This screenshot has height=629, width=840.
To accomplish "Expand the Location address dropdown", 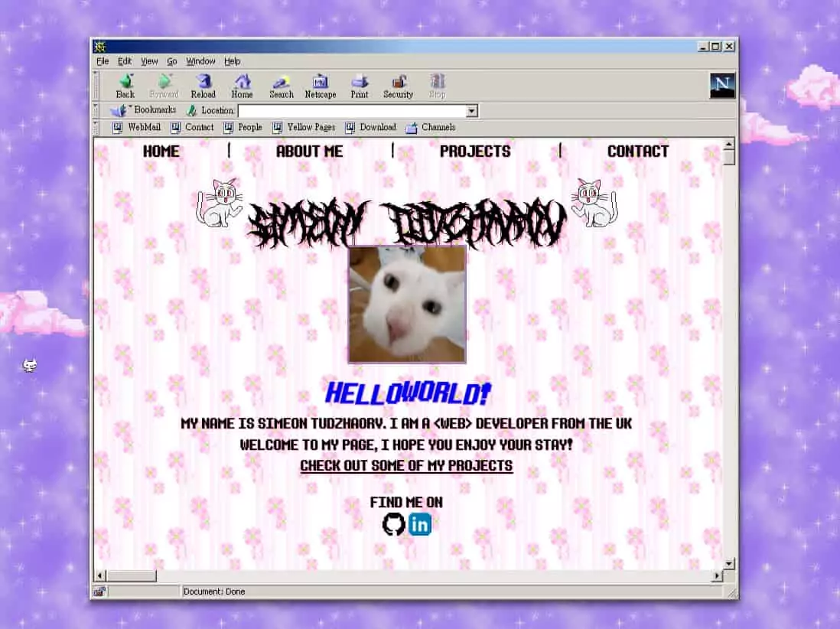I will (471, 111).
